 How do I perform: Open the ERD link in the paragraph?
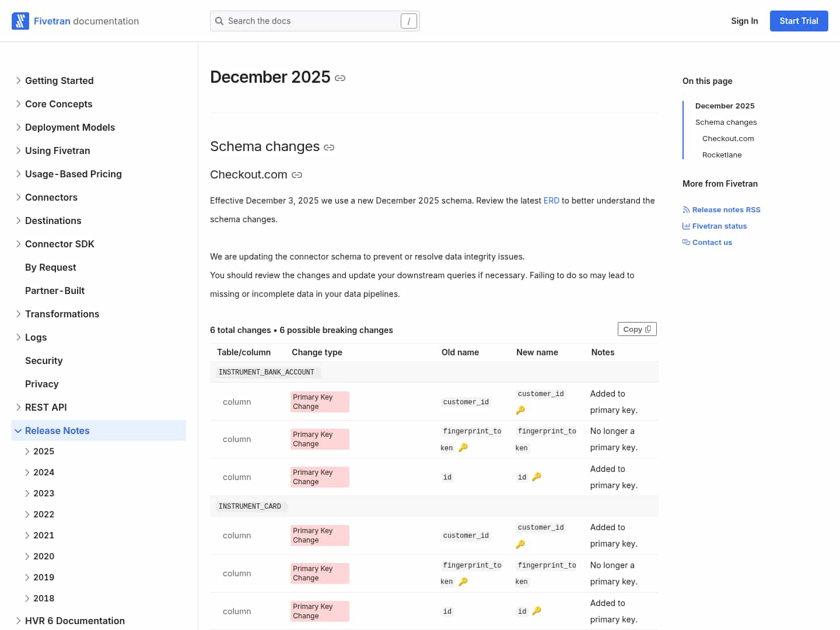click(x=551, y=201)
